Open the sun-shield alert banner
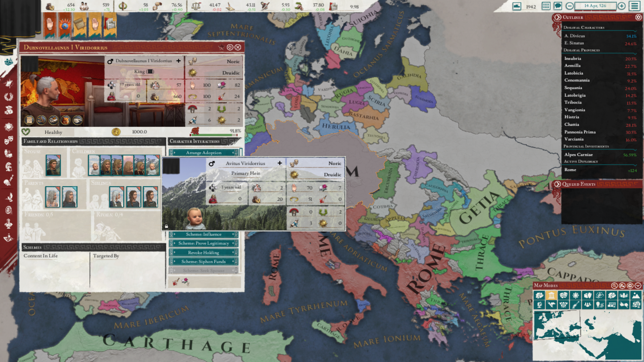 pyautogui.click(x=65, y=25)
